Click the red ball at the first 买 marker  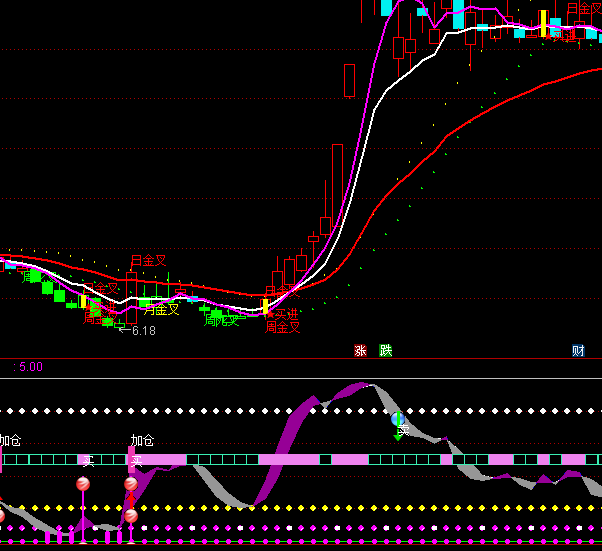click(83, 484)
